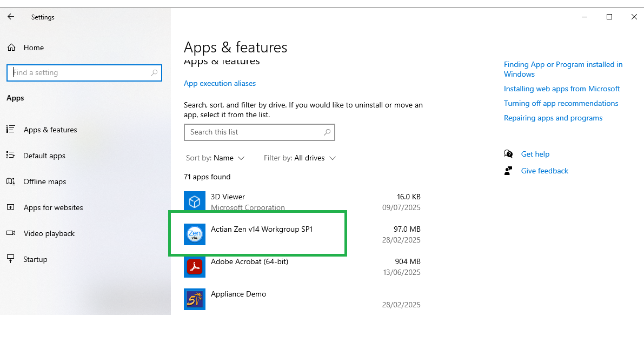Open the Sort by Name dropdown

click(215, 158)
